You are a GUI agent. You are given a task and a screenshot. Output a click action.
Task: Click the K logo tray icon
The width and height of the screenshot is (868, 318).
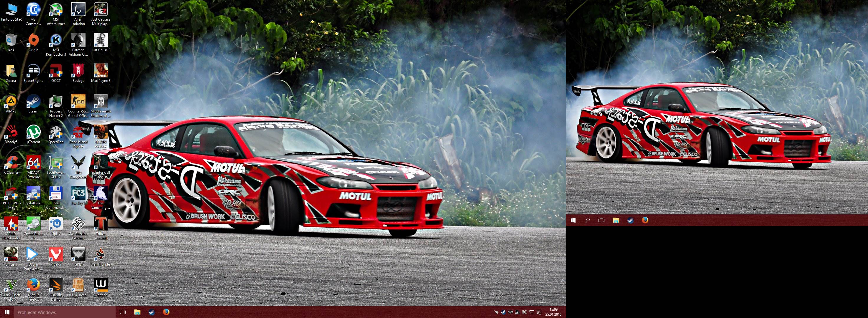click(524, 312)
